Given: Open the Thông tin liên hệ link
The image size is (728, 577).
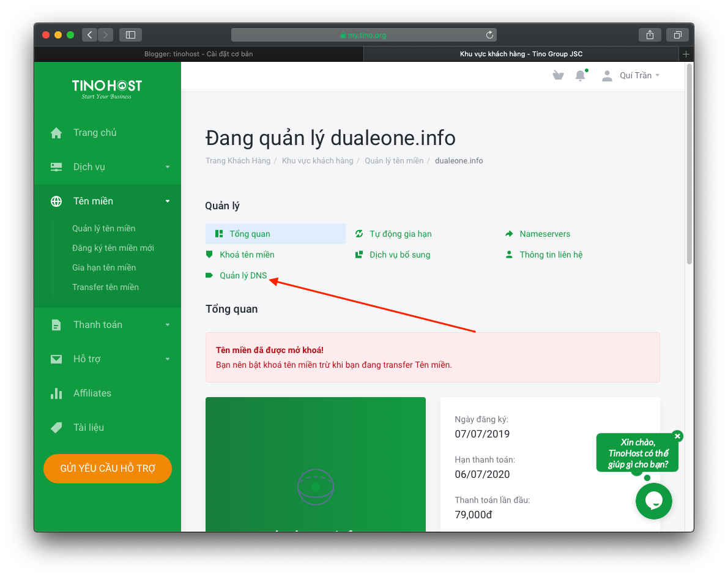Looking at the screenshot, I should pos(551,255).
